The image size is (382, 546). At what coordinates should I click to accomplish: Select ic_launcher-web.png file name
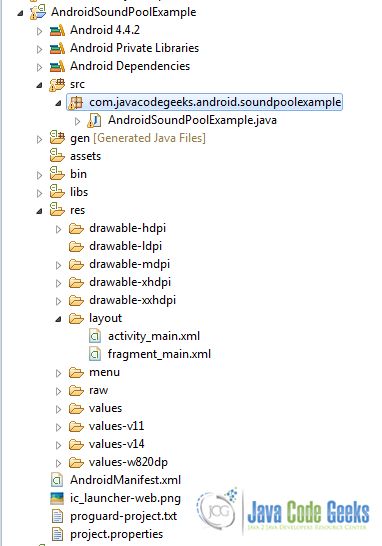click(x=125, y=498)
